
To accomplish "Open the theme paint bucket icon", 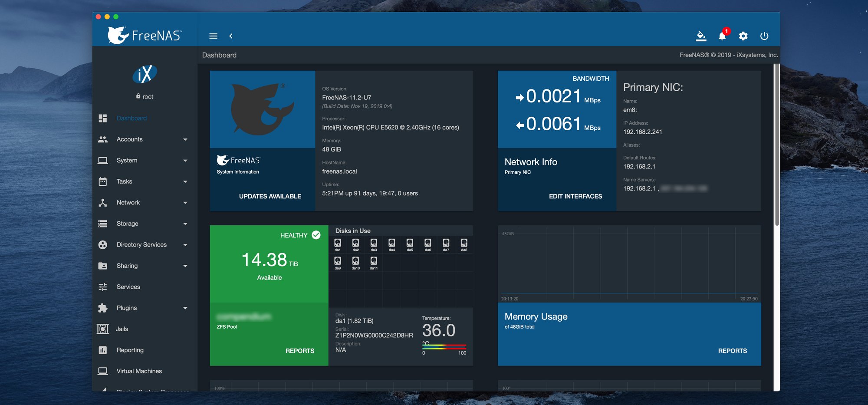I will pos(701,36).
